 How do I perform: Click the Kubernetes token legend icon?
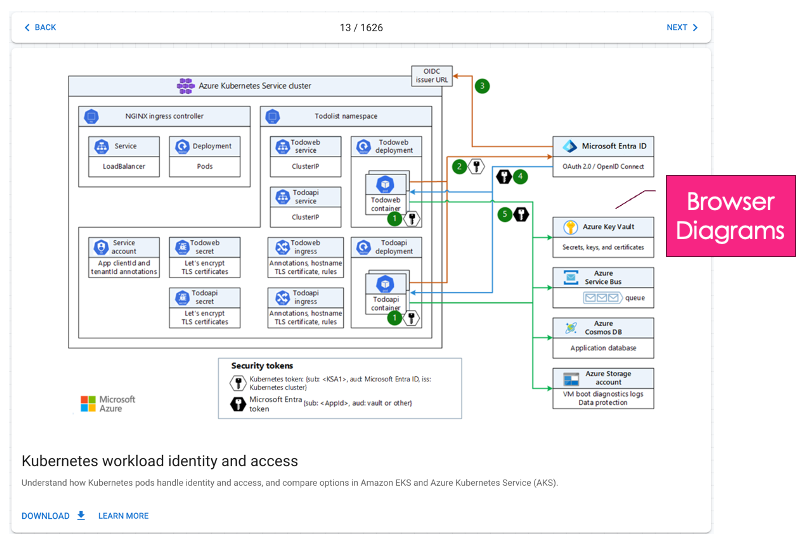tap(237, 383)
